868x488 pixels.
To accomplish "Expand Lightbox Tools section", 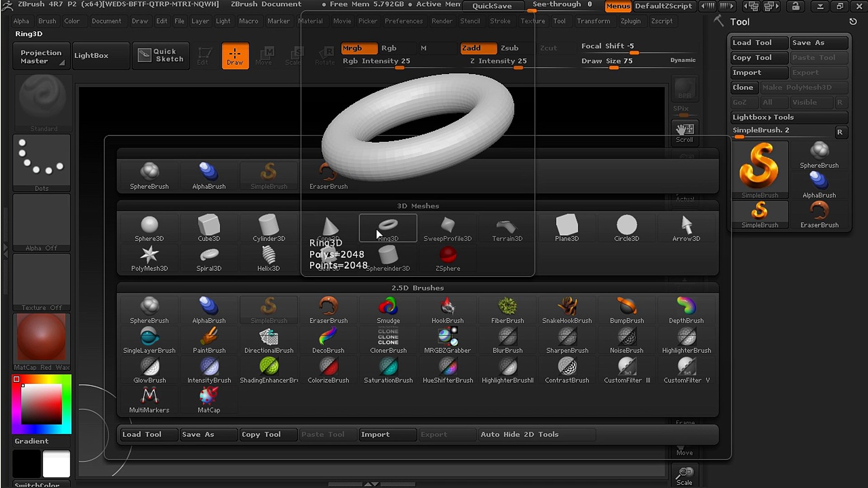I will pos(789,117).
